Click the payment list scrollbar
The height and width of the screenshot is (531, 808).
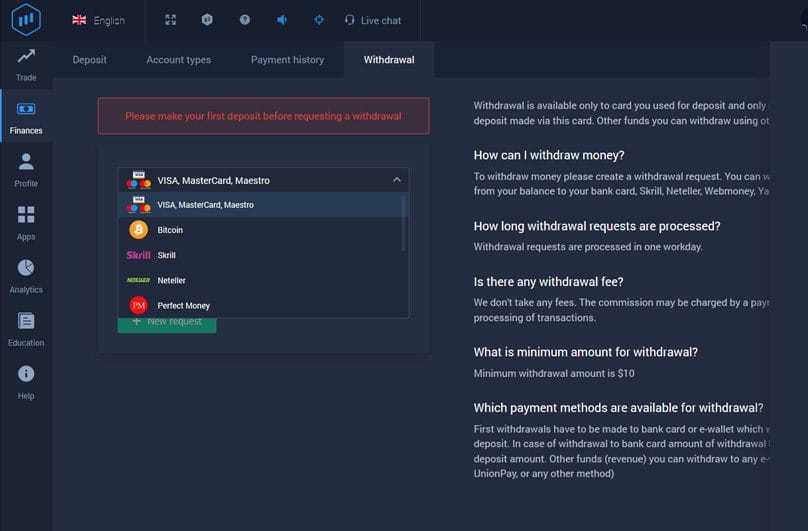click(404, 222)
